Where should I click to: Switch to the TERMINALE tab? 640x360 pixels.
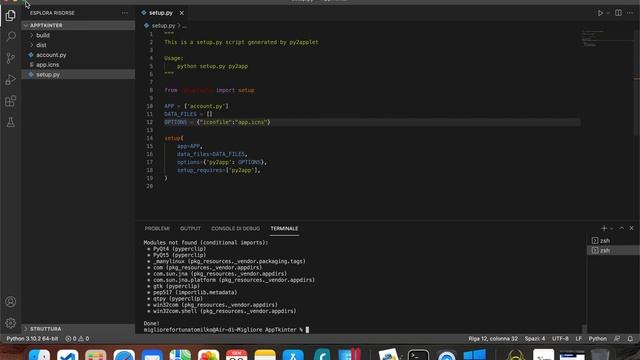coord(284,229)
